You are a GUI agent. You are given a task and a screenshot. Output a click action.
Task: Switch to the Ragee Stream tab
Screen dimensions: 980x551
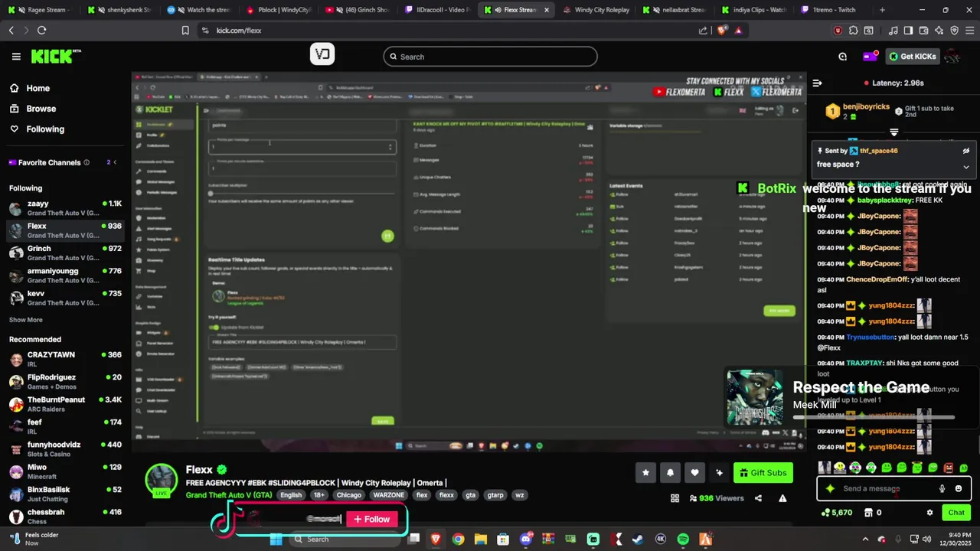point(41,10)
